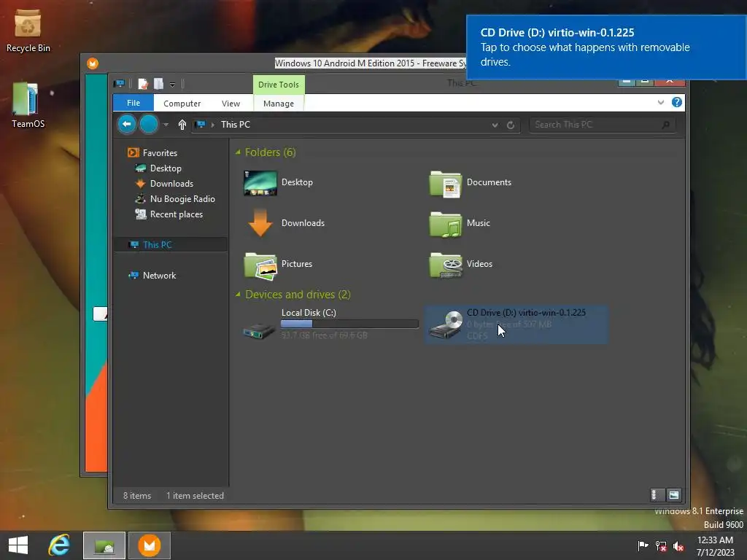Click the Search This PC field
The width and height of the screenshot is (747, 560).
[x=602, y=125]
